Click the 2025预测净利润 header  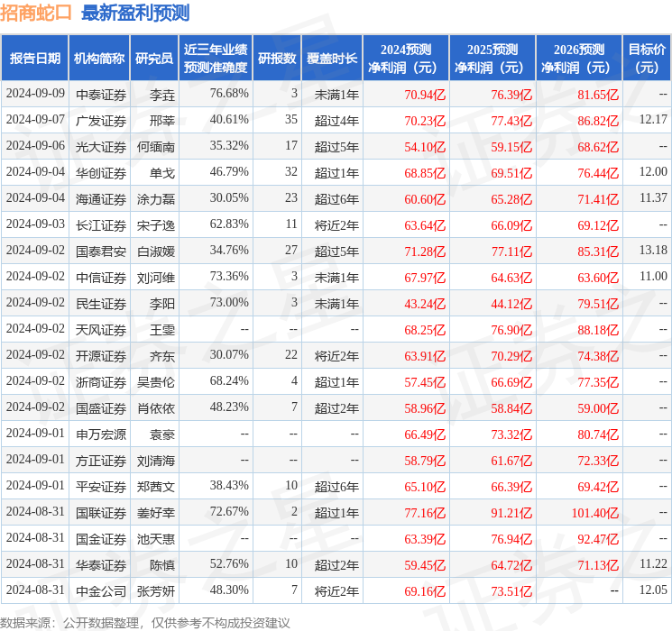click(x=492, y=59)
